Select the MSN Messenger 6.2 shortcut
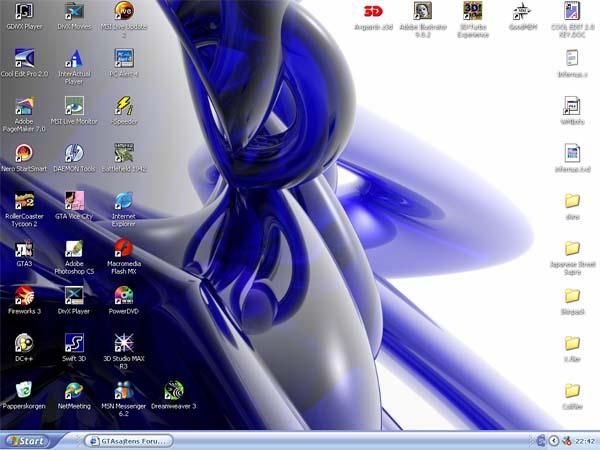 [x=124, y=390]
